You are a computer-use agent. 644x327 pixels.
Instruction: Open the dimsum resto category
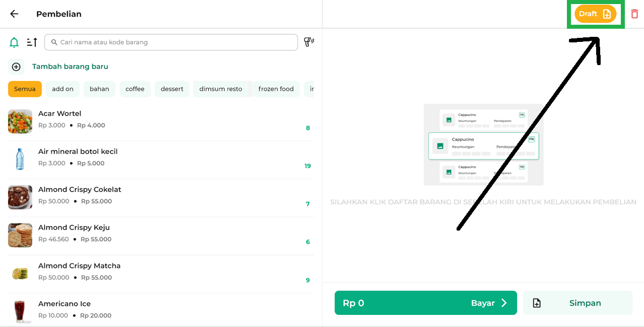point(221,89)
